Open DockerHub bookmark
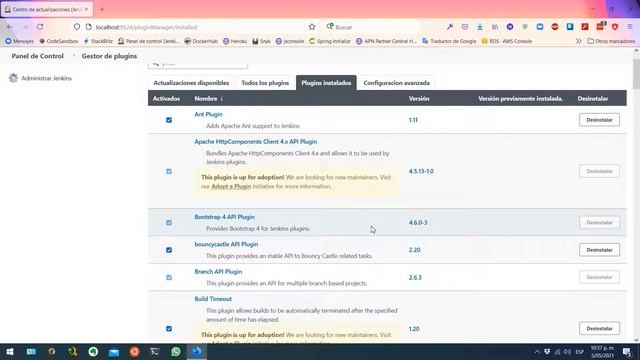 click(201, 41)
